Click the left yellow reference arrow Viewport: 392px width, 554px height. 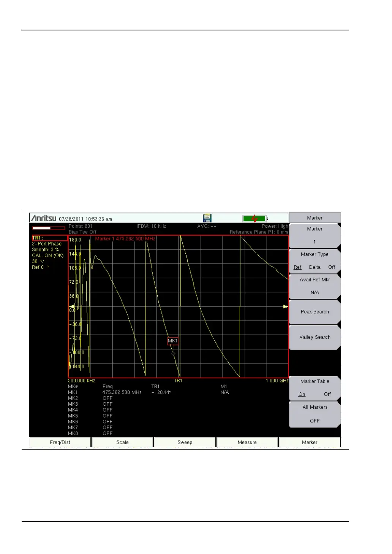point(71,306)
